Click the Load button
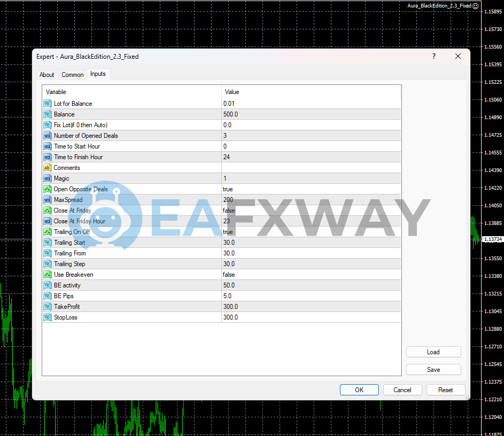The width and height of the screenshot is (504, 436). pyautogui.click(x=433, y=352)
